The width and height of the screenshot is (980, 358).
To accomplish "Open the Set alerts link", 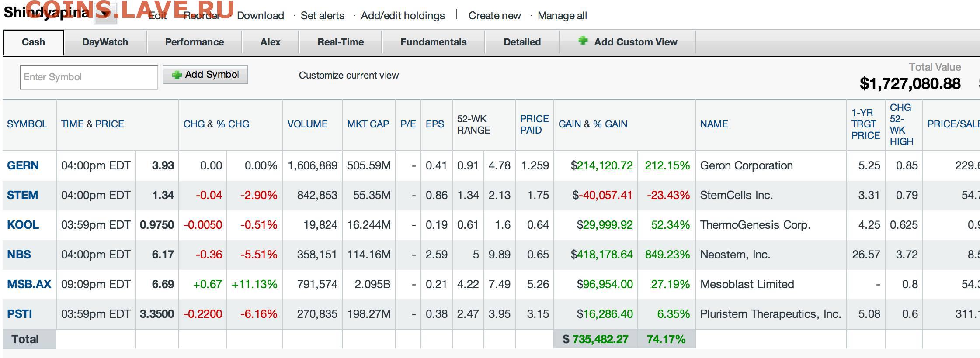I will 323,16.
